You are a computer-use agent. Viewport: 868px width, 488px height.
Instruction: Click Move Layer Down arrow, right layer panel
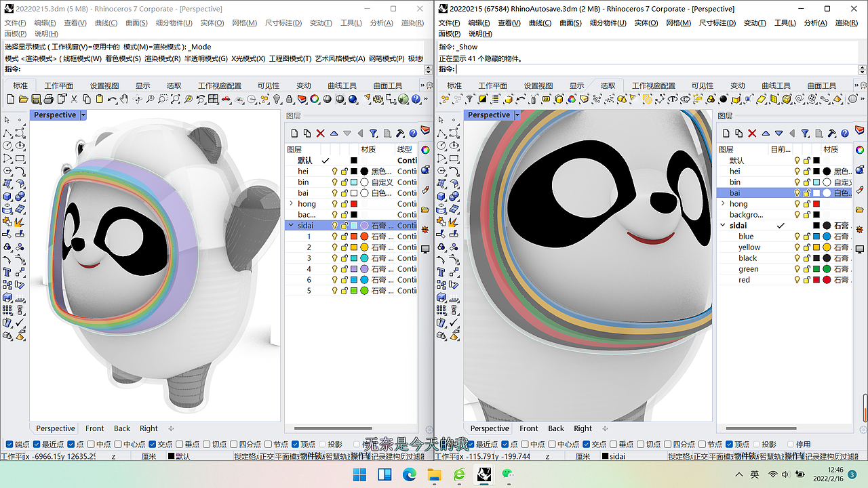click(x=778, y=134)
